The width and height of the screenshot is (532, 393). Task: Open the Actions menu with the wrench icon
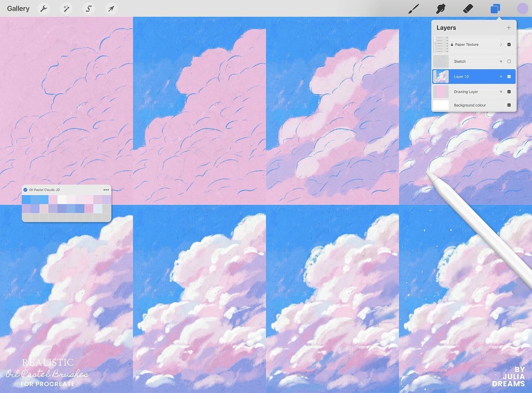[43, 8]
